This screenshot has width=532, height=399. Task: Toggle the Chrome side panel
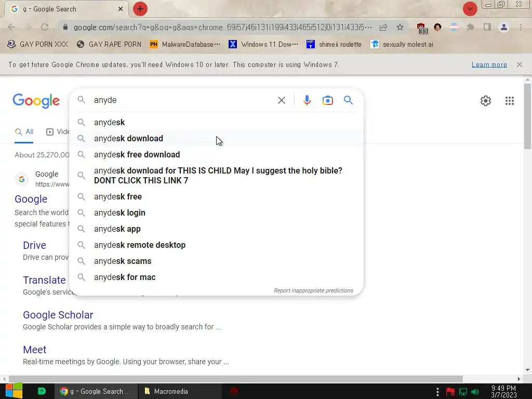487,27
